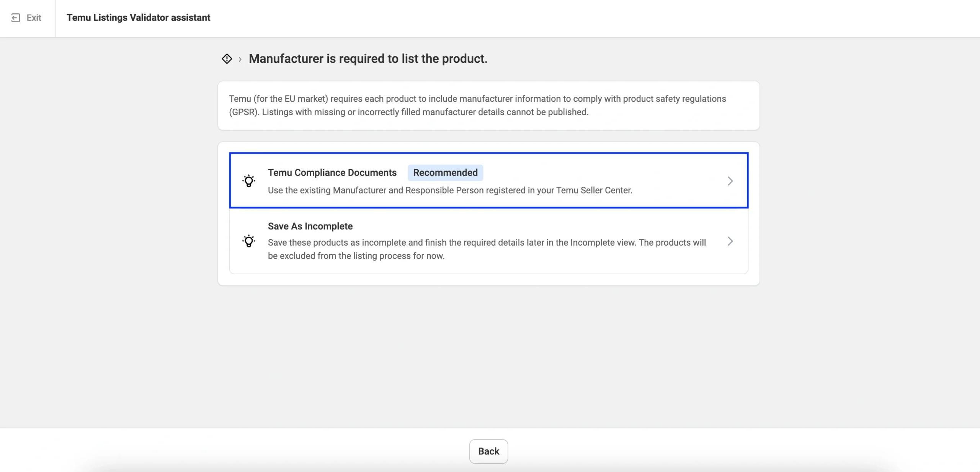
Task: Click the exit icon's enclosing square symbol
Action: pyautogui.click(x=16, y=18)
